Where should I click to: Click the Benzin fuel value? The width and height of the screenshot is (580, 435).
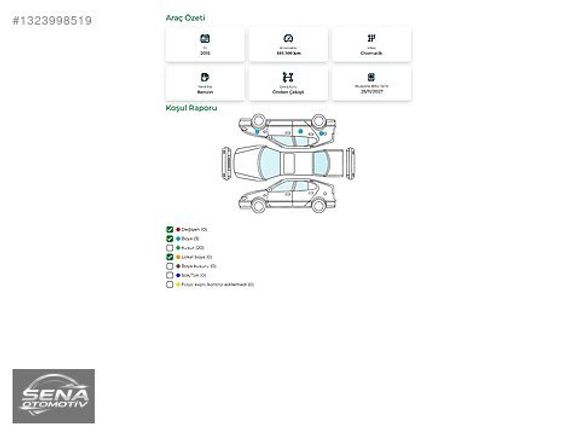tap(205, 92)
